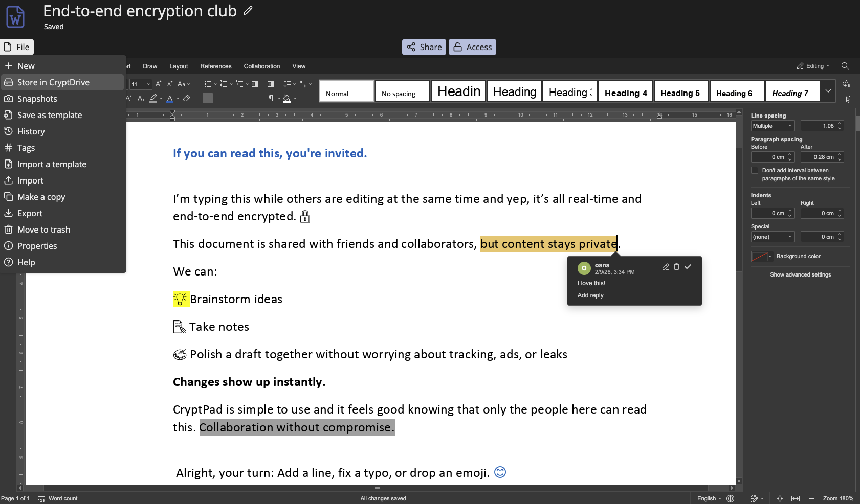Center-align text using the alignment icon

(x=224, y=99)
